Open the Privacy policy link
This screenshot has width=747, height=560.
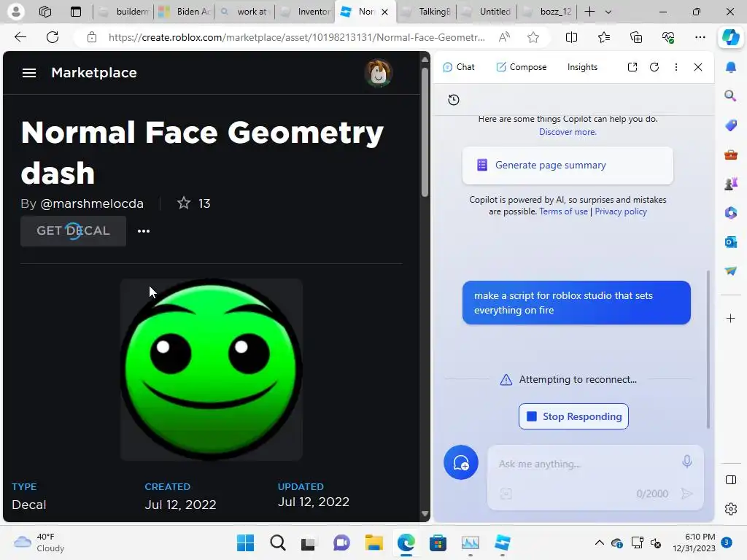(621, 211)
